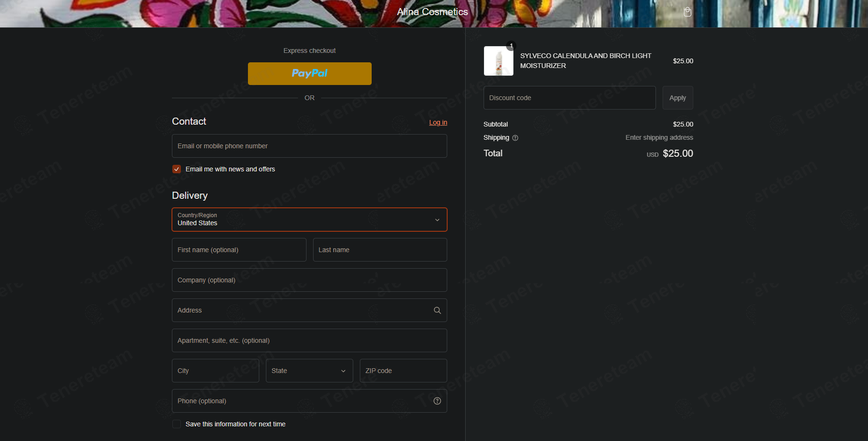The image size is (868, 441).
Task: Click the search icon in Address field
Action: click(437, 310)
